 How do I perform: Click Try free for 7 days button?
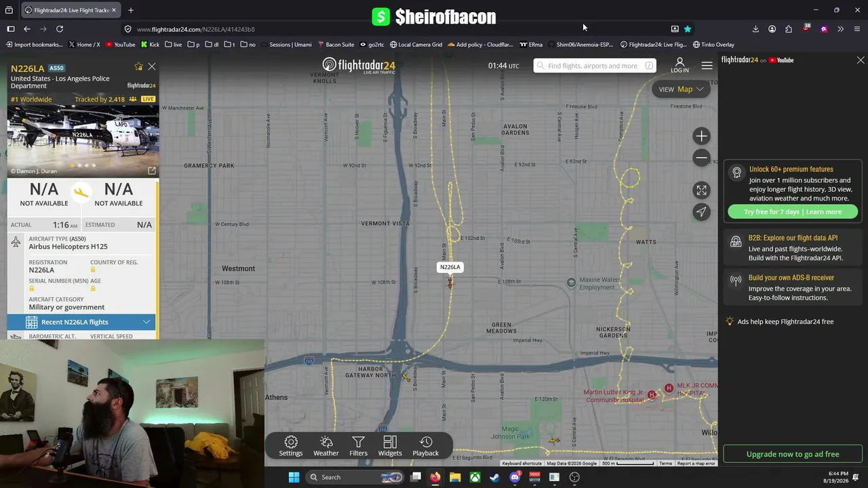coord(793,212)
